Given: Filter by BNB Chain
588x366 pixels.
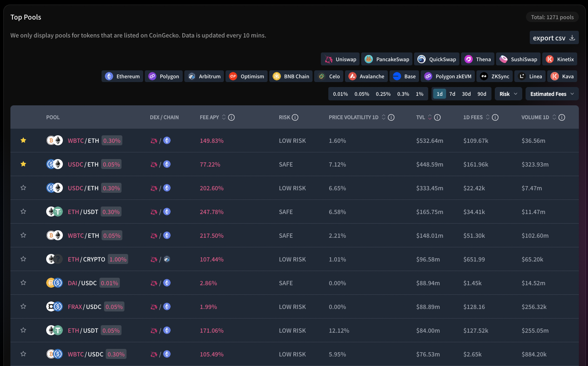Looking at the screenshot, I should coord(291,76).
